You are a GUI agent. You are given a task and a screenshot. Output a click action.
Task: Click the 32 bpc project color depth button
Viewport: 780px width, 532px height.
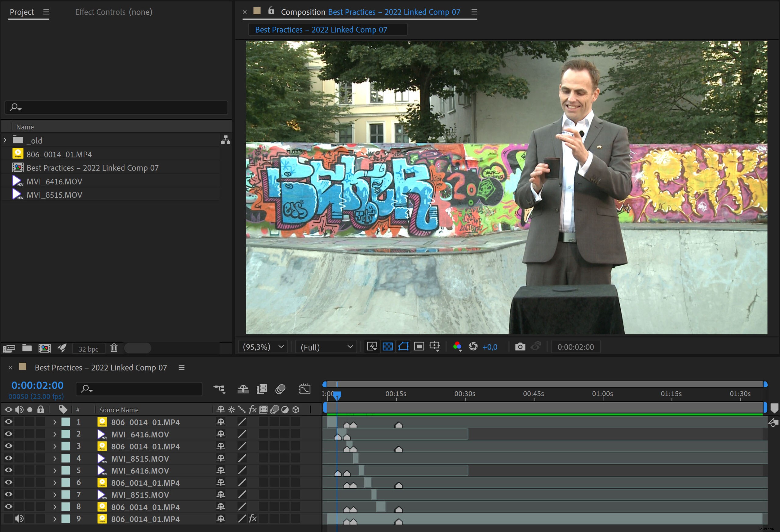88,348
